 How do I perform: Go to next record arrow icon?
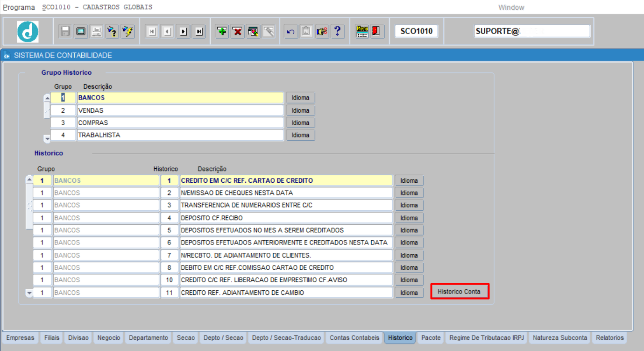(183, 31)
